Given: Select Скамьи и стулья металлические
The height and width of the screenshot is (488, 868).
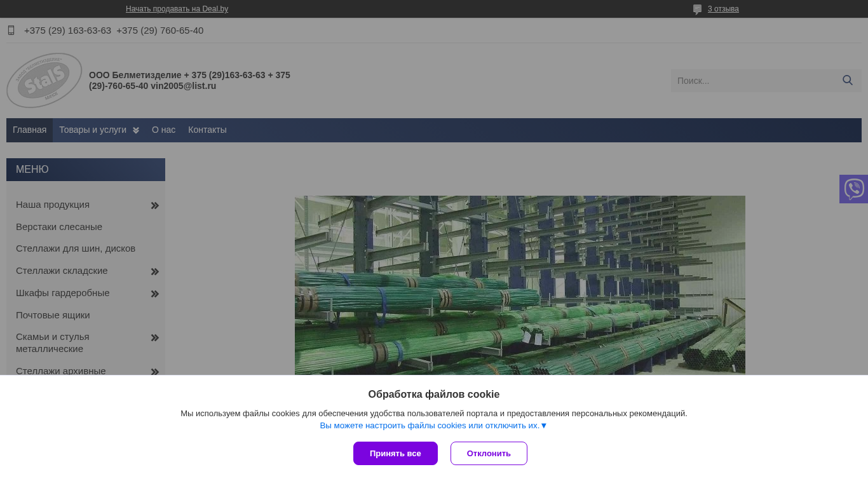Looking at the screenshot, I should point(53,342).
